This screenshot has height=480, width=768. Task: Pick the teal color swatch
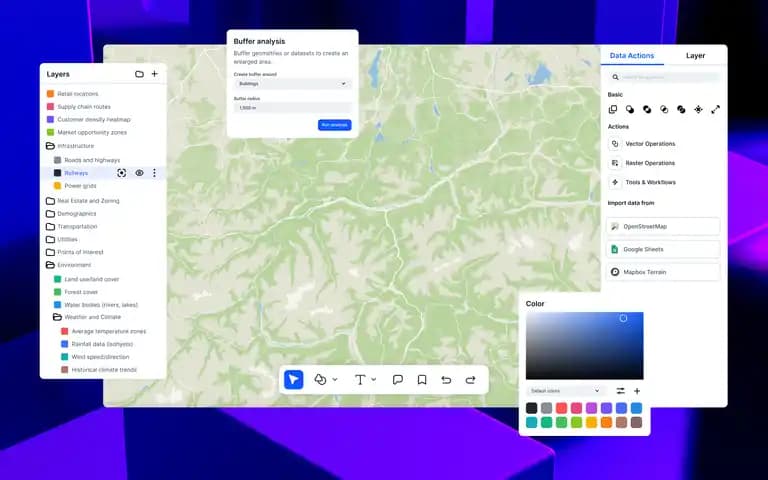pos(531,422)
